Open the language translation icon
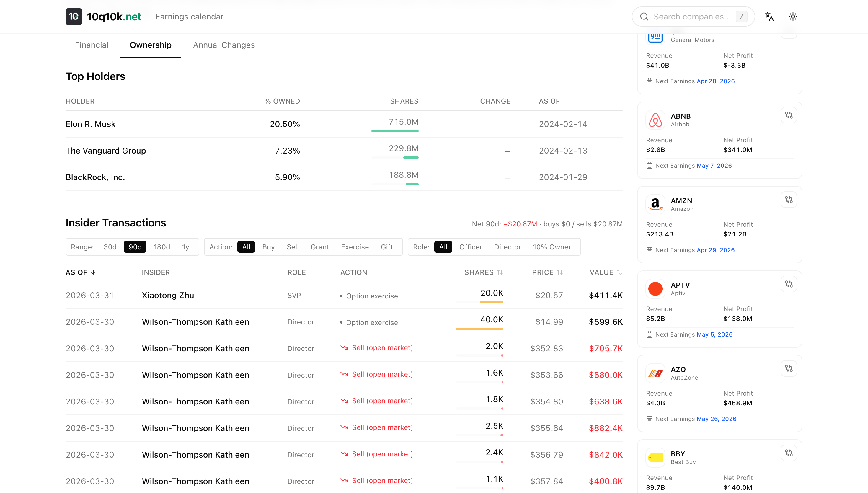 point(769,16)
